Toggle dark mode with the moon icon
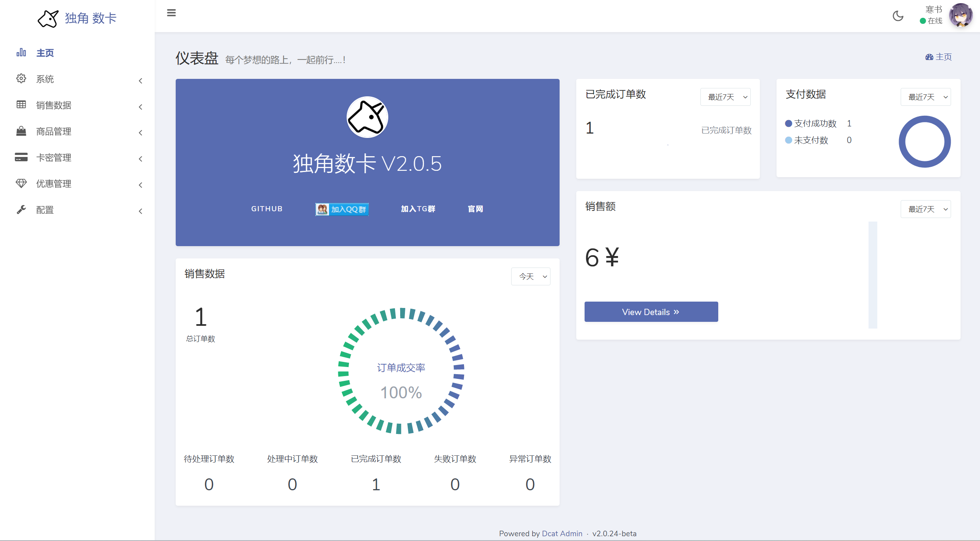The width and height of the screenshot is (980, 541). (898, 16)
